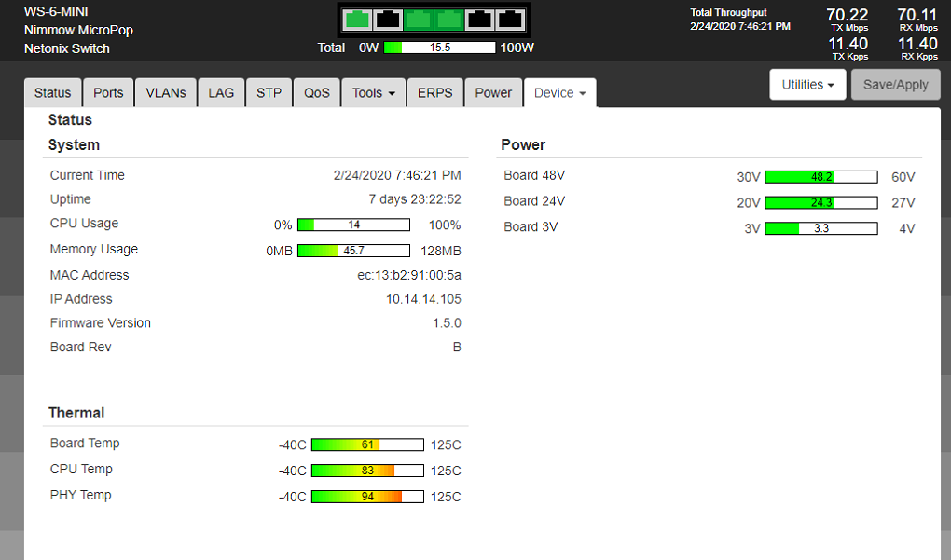Screen dimensions: 951x560
Task: Expand the Device dropdown tab
Action: [559, 93]
